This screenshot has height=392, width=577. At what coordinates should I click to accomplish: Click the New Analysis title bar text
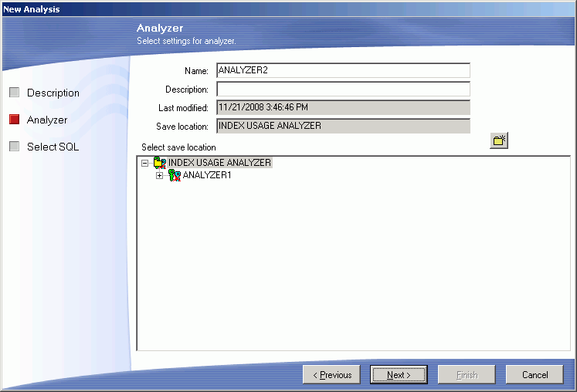31,9
